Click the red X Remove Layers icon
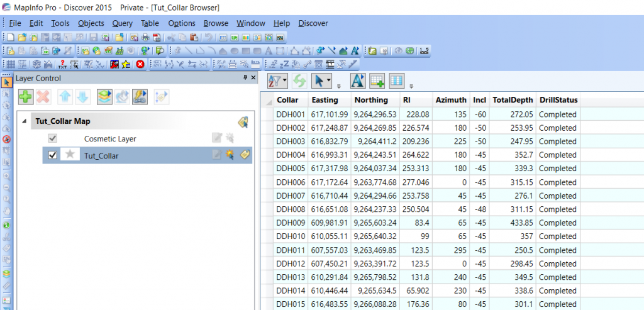This screenshot has width=644, height=310. pos(43,97)
